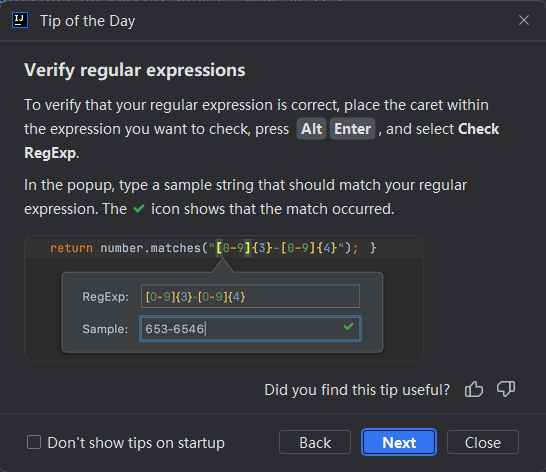The width and height of the screenshot is (546, 472).
Task: Click the green checkmark in Sample field
Action: point(348,327)
